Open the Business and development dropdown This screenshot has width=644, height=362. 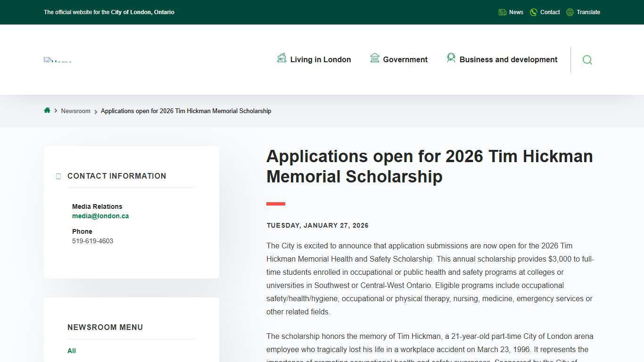tap(508, 59)
